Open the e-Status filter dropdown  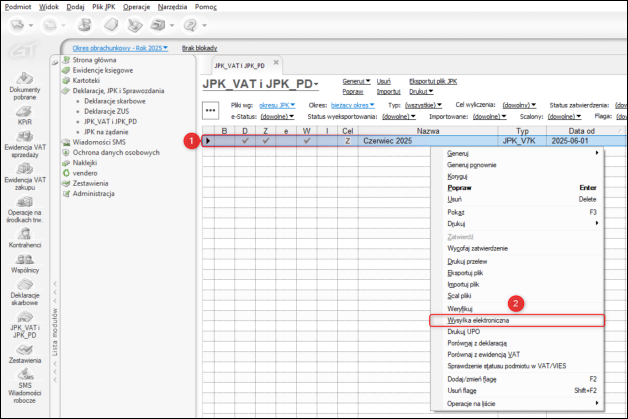277,117
